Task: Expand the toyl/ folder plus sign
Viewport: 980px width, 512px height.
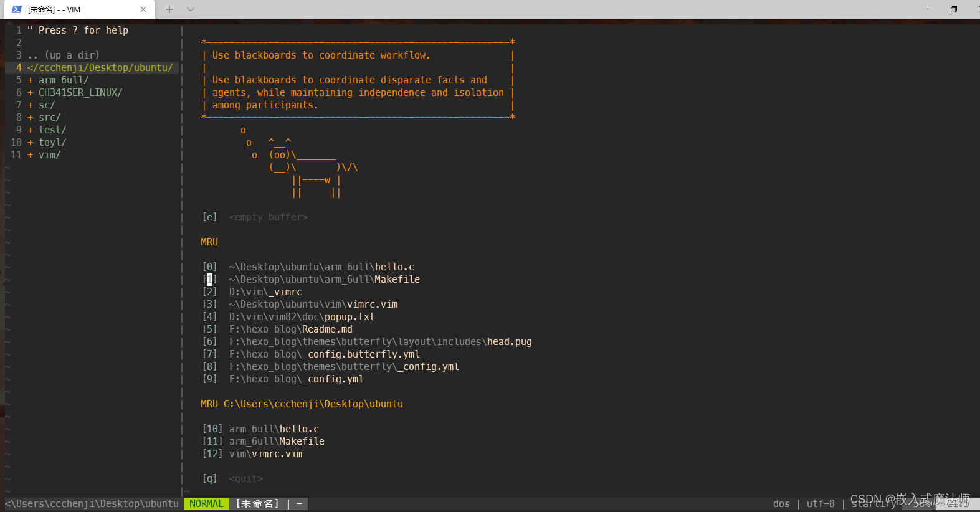Action: (x=30, y=142)
